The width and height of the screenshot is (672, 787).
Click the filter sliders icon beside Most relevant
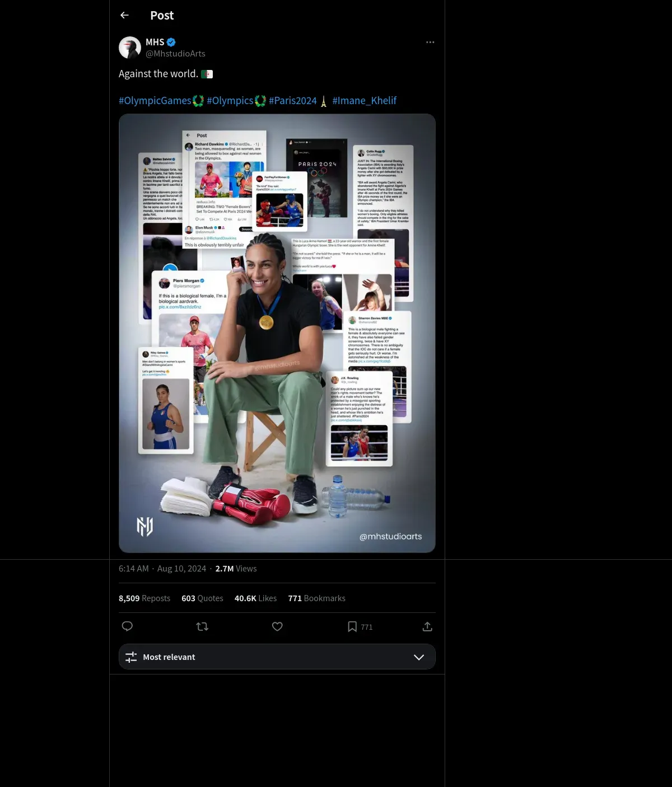coord(131,657)
